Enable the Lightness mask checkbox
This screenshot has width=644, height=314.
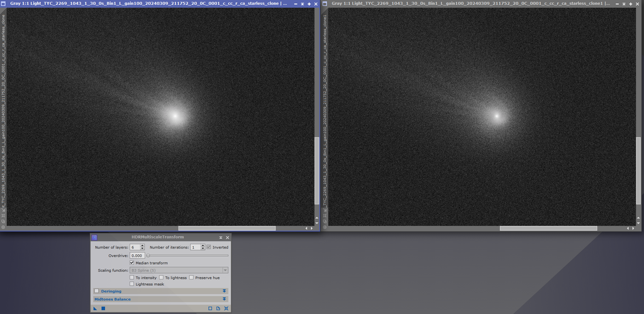(131, 284)
